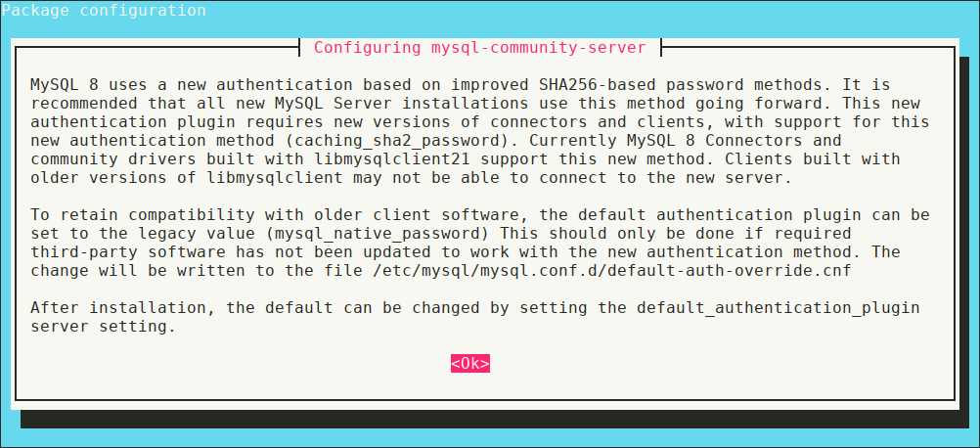
Task: Click the 'Package configuration' header text
Action: pos(104,11)
